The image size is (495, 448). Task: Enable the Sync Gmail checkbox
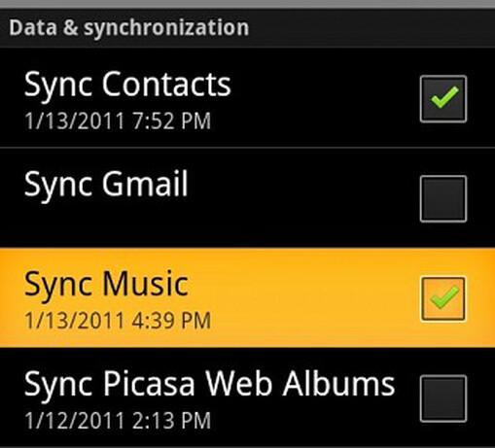coord(443,198)
